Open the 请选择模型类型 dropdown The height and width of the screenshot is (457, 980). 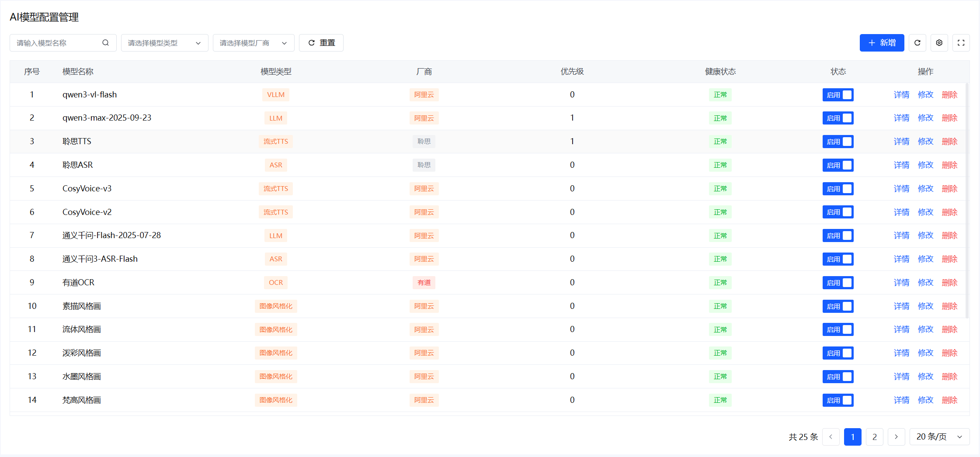[164, 43]
